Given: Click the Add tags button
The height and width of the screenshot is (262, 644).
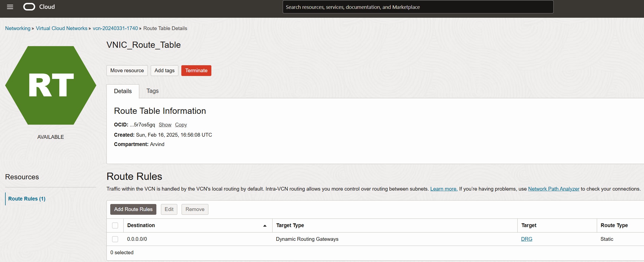Looking at the screenshot, I should [x=164, y=71].
